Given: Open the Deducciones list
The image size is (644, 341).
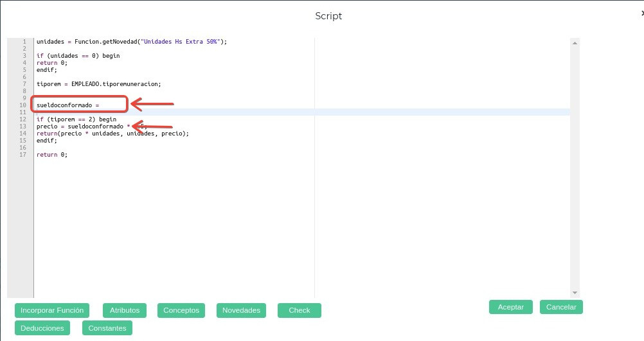Looking at the screenshot, I should point(42,328).
